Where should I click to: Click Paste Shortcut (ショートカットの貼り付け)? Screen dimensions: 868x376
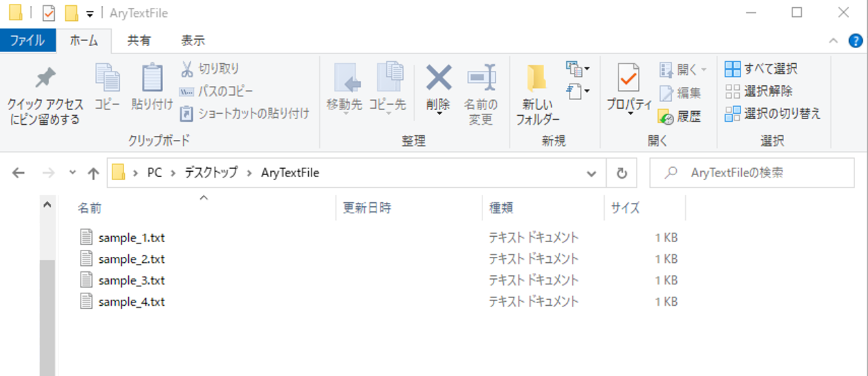[244, 114]
